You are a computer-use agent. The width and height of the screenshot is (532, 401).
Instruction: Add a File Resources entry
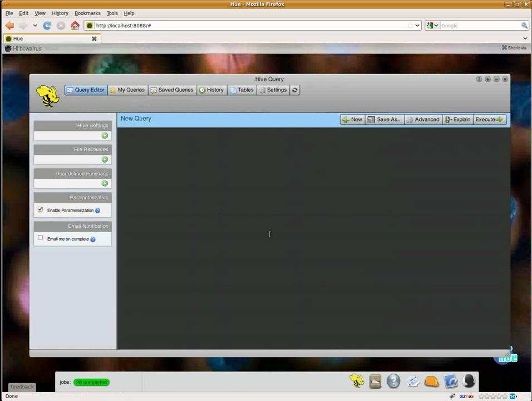105,160
